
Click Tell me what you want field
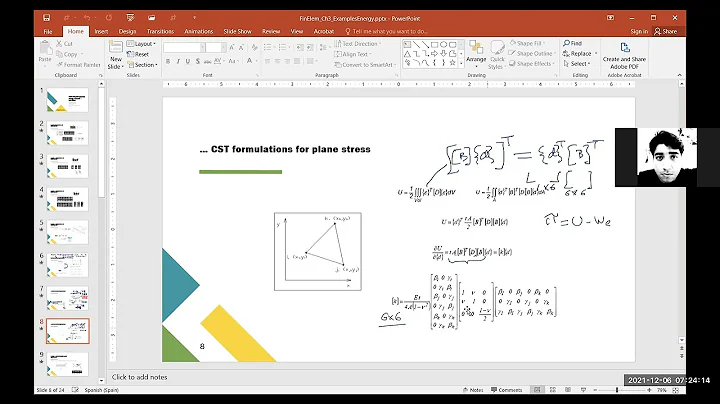(x=386, y=31)
